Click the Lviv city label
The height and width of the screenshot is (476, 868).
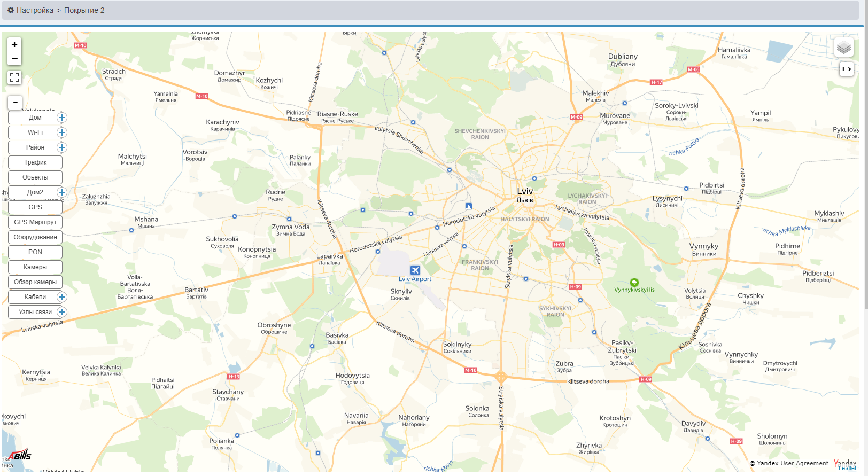(x=525, y=194)
